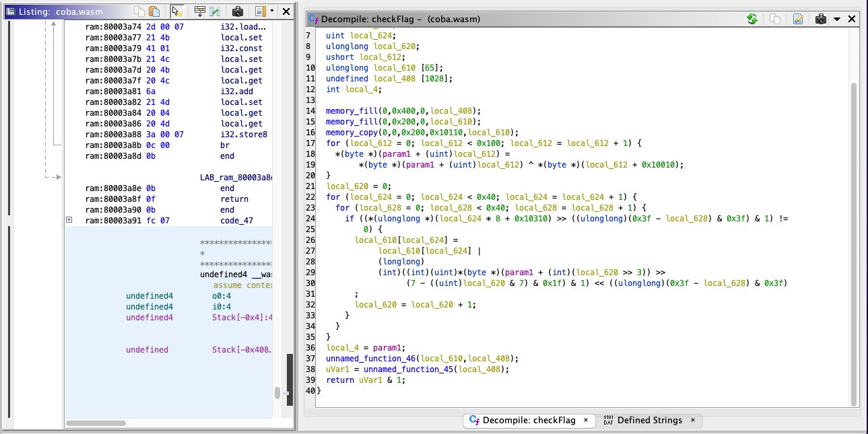Click unnamed_function_46 call in decompiled code
Screen dimensions: 868x434
[370, 359]
